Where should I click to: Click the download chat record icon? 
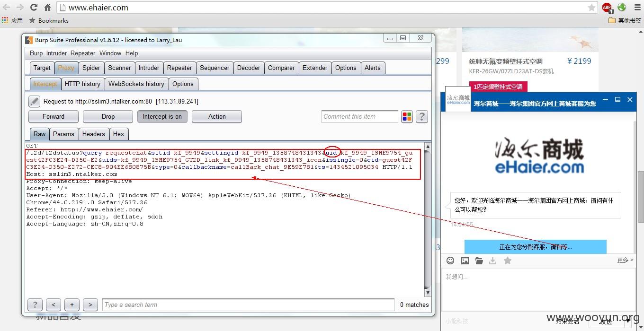coord(493,261)
